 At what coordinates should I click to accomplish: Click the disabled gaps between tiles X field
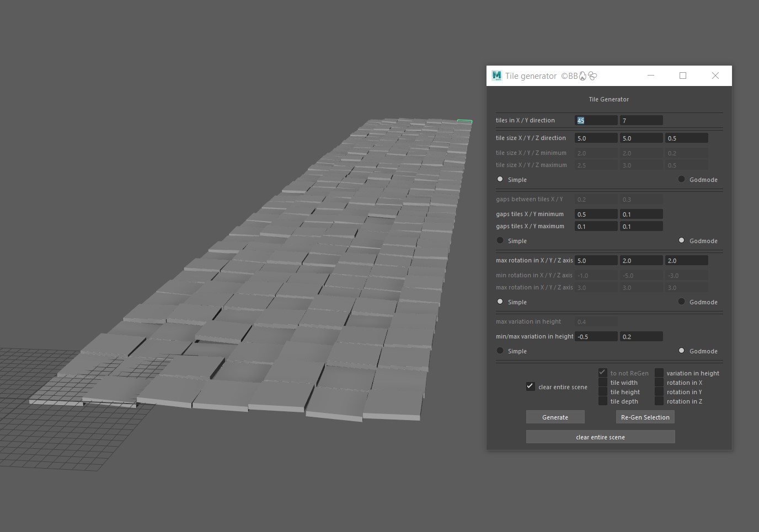tap(596, 199)
